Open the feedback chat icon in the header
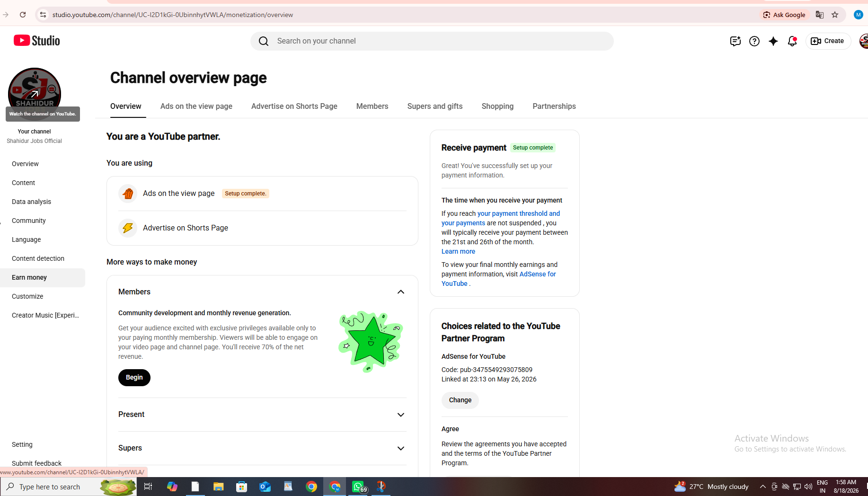The width and height of the screenshot is (868, 496). click(735, 41)
